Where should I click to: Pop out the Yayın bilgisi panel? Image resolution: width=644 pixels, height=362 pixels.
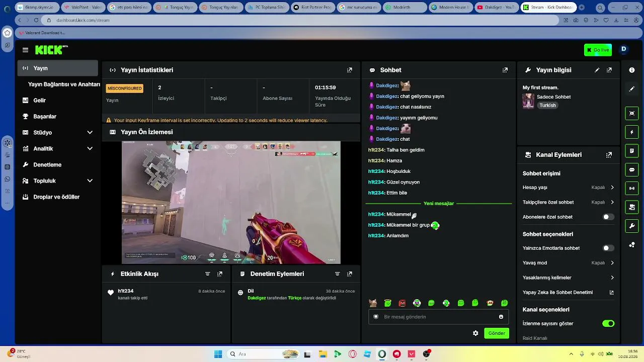[x=609, y=70]
